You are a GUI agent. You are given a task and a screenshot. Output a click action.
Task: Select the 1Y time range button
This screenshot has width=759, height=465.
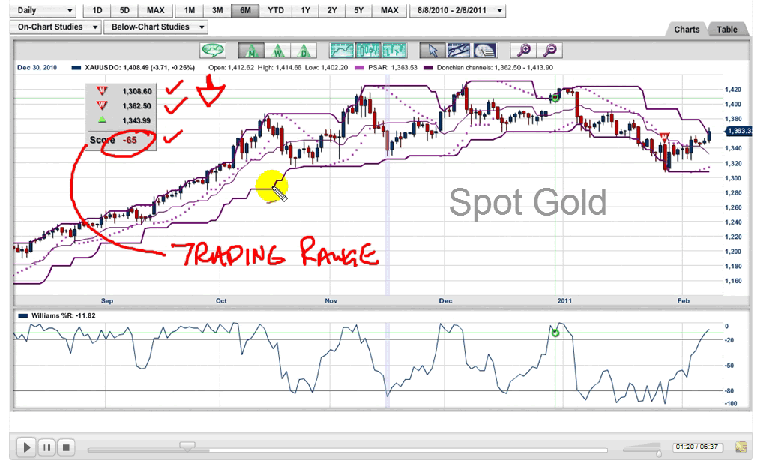[x=305, y=10]
